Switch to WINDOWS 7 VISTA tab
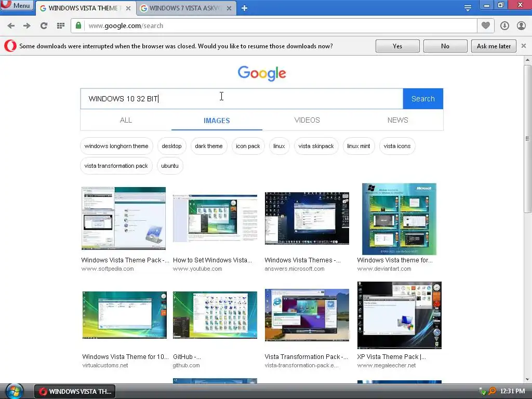The width and height of the screenshot is (532, 399). click(x=186, y=8)
